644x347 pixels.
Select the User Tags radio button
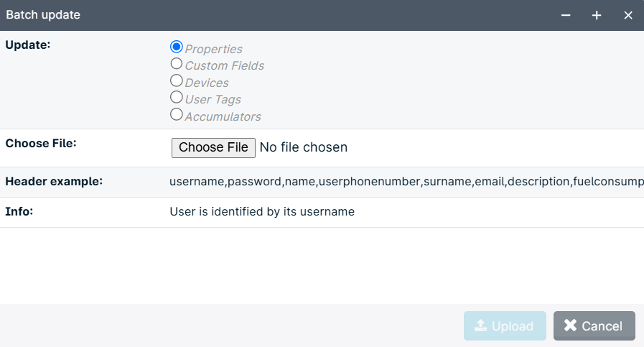[x=176, y=98]
